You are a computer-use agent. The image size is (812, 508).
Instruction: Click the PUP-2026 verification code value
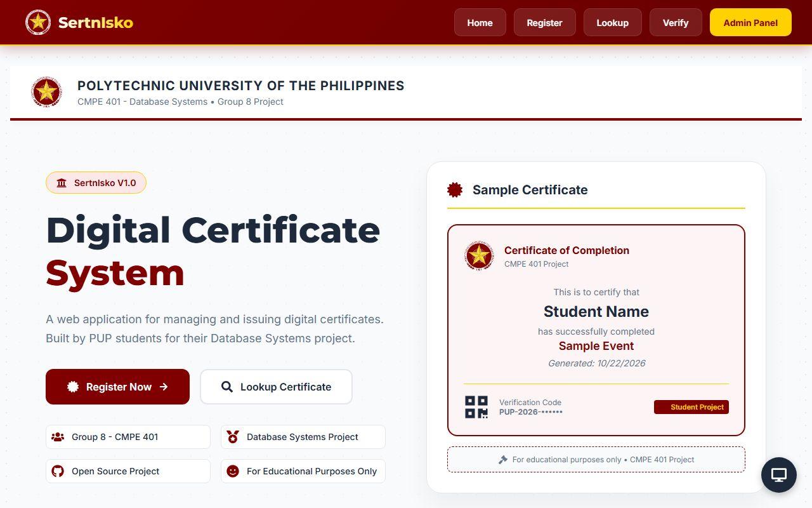pos(531,412)
